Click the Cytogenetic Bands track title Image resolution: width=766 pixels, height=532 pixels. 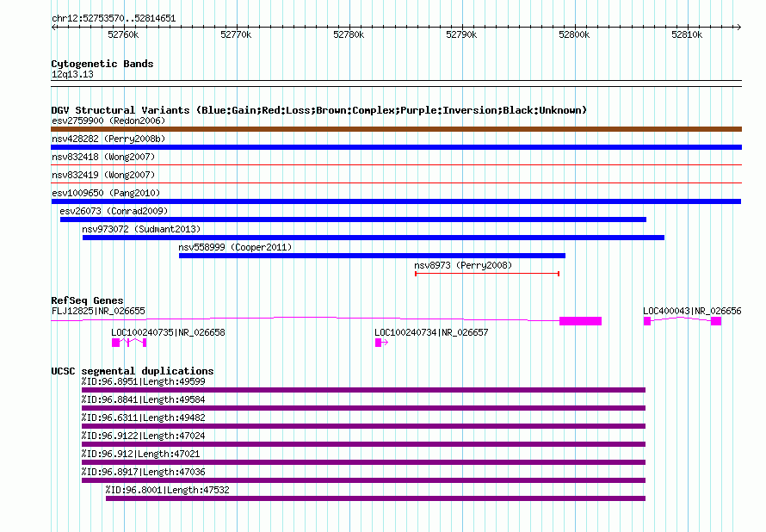[x=102, y=64]
